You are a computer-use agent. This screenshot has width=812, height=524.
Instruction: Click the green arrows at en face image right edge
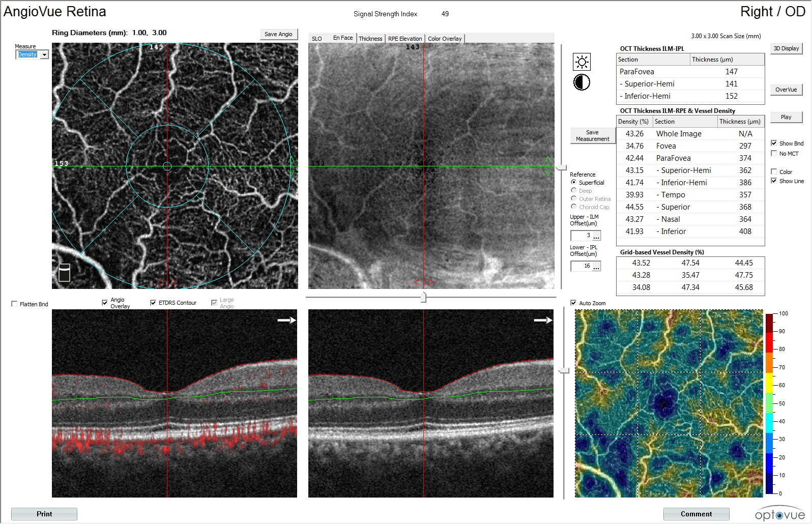click(x=547, y=167)
